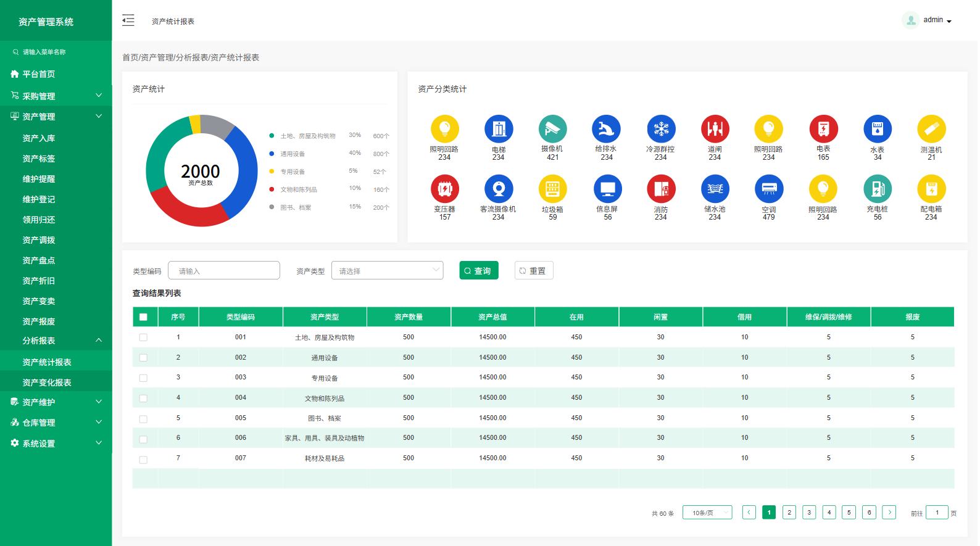Image resolution: width=980 pixels, height=546 pixels.
Task: Open the air conditioner (空调) category icon
Action: 769,189
